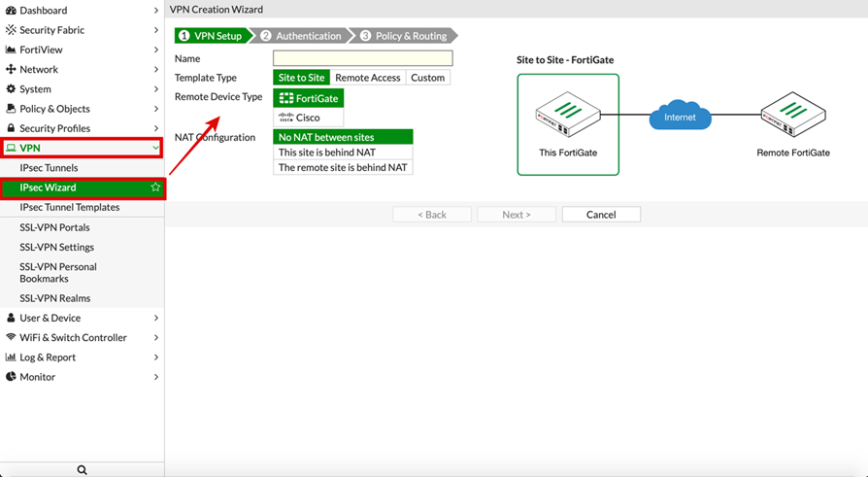Click the Name input field

[x=362, y=58]
